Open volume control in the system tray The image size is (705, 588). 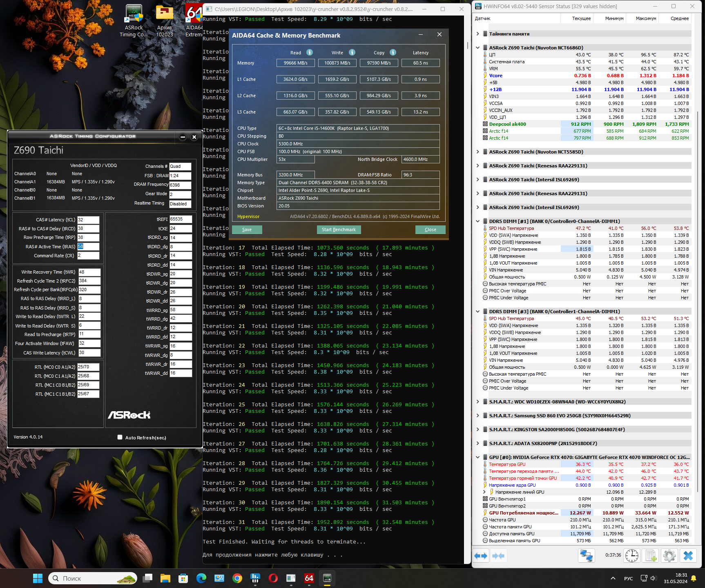(x=653, y=578)
